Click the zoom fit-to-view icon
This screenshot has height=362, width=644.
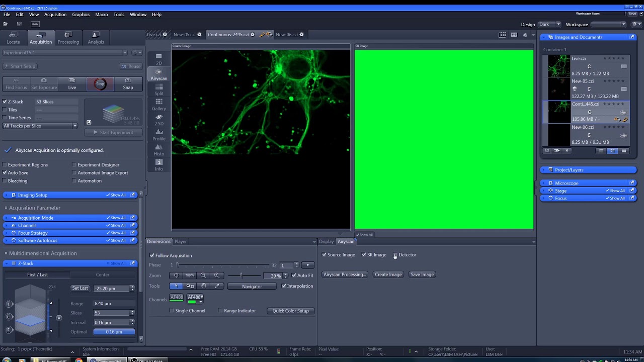tap(176, 276)
